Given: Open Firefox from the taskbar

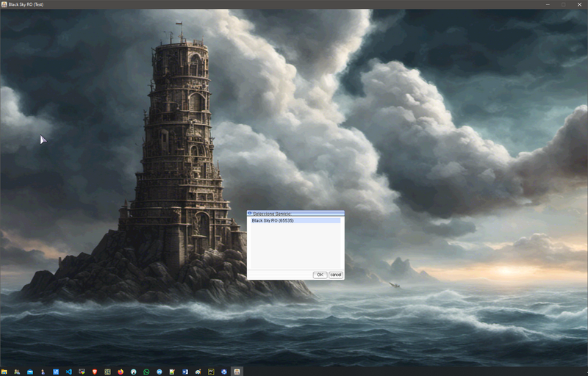Looking at the screenshot, I should 121,372.
